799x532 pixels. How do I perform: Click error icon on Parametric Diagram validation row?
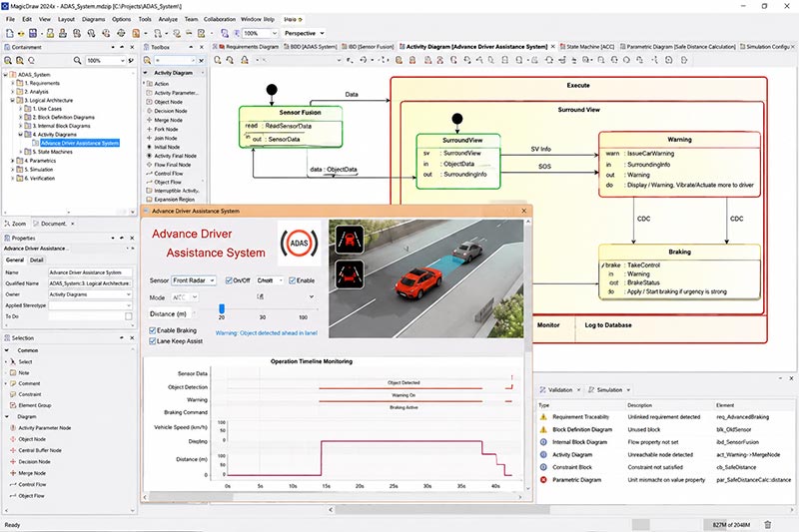click(543, 479)
